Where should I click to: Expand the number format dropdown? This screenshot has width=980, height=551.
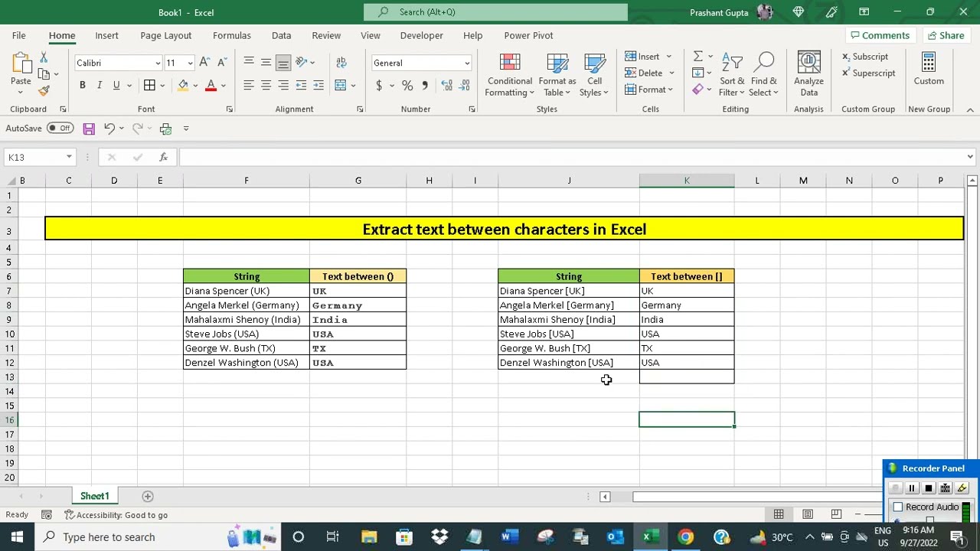click(x=467, y=63)
